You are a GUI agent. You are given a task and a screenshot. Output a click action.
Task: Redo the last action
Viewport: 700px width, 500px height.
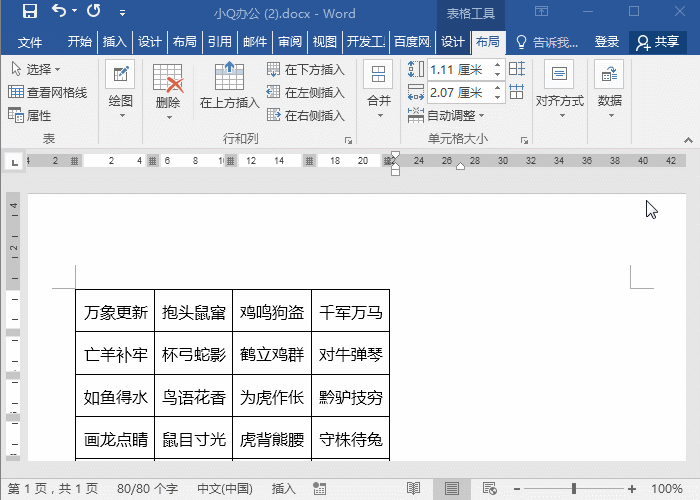[x=94, y=11]
